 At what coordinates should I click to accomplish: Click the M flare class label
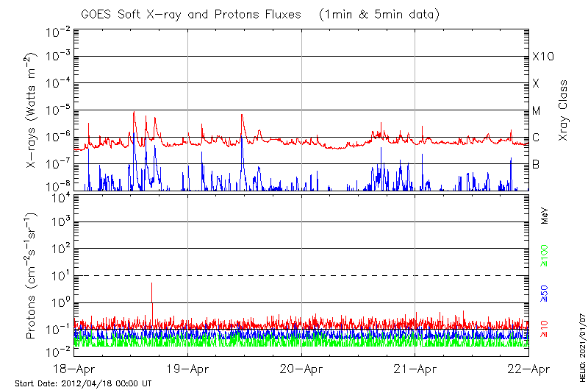point(537,111)
